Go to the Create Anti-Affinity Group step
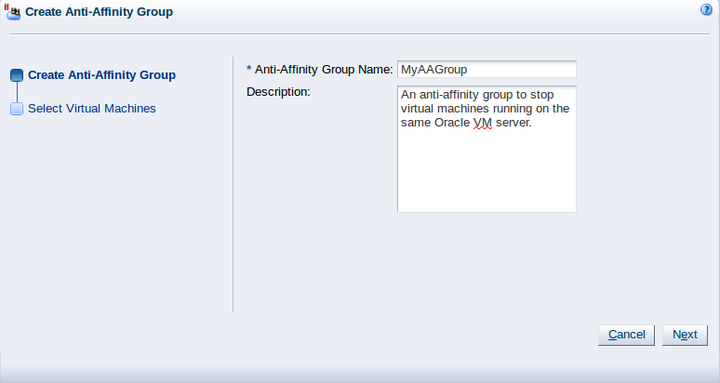The height and width of the screenshot is (383, 720). (101, 75)
